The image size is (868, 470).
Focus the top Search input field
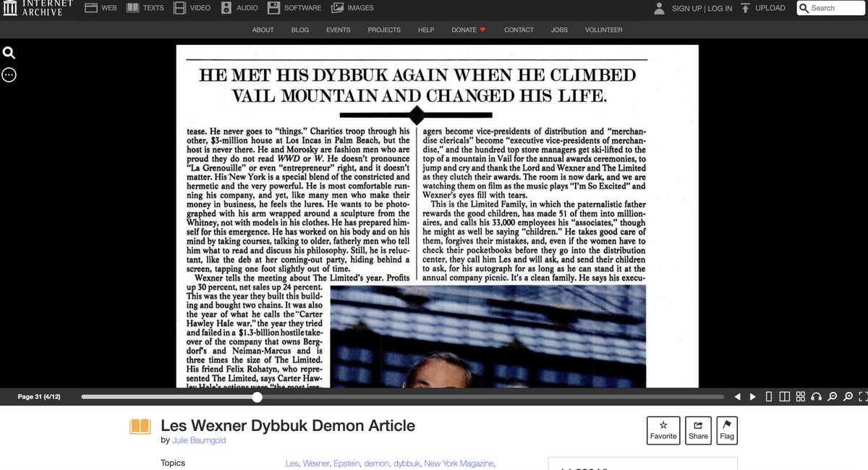click(x=830, y=8)
